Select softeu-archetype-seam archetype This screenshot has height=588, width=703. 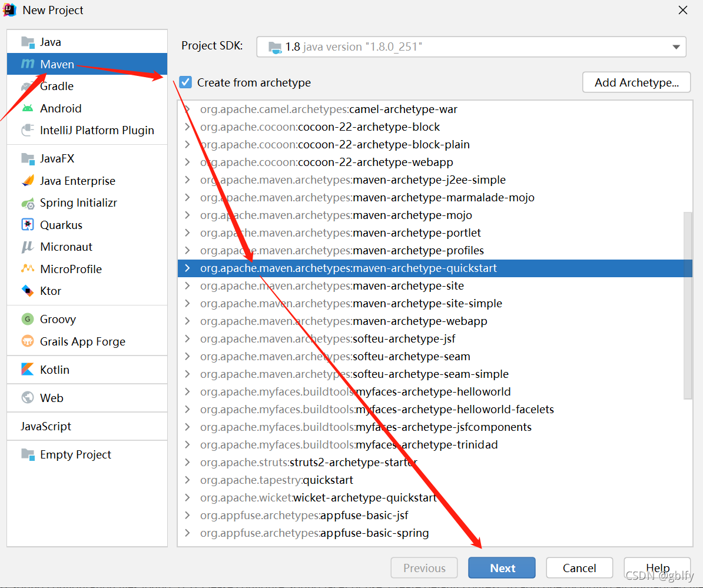point(435,356)
